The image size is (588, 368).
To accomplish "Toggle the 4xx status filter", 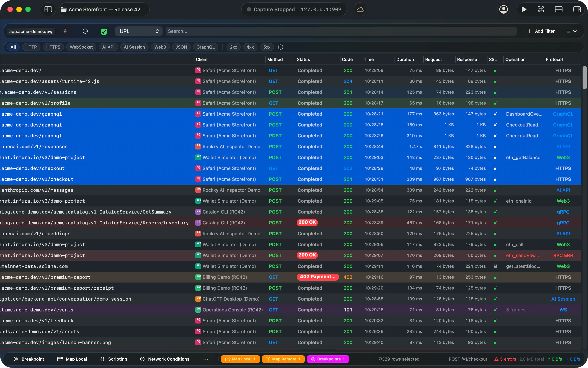I will click(250, 47).
